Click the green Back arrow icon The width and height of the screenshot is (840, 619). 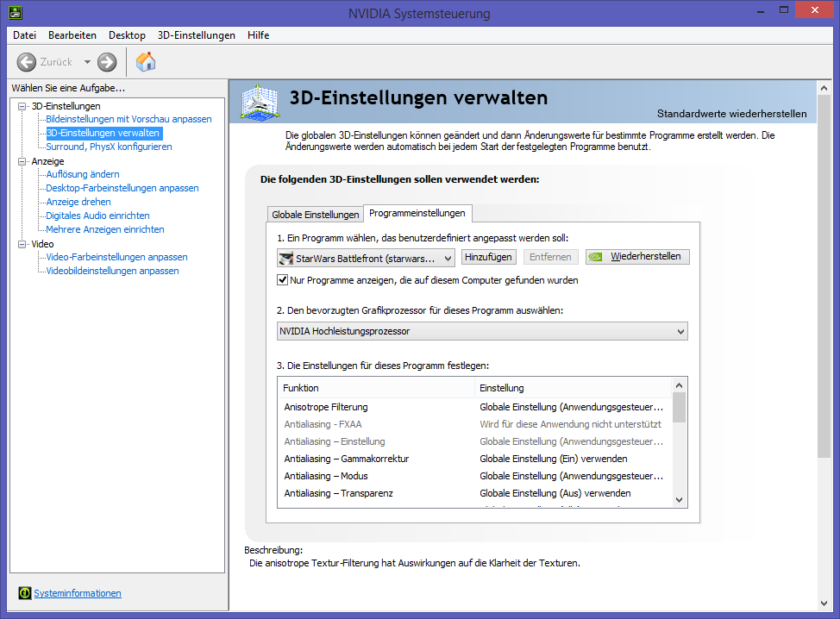pyautogui.click(x=27, y=62)
